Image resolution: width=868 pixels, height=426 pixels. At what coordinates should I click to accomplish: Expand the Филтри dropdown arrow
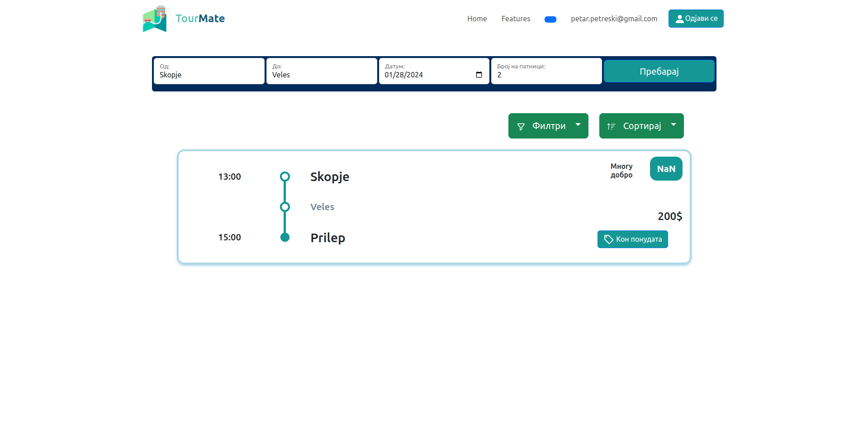(578, 125)
